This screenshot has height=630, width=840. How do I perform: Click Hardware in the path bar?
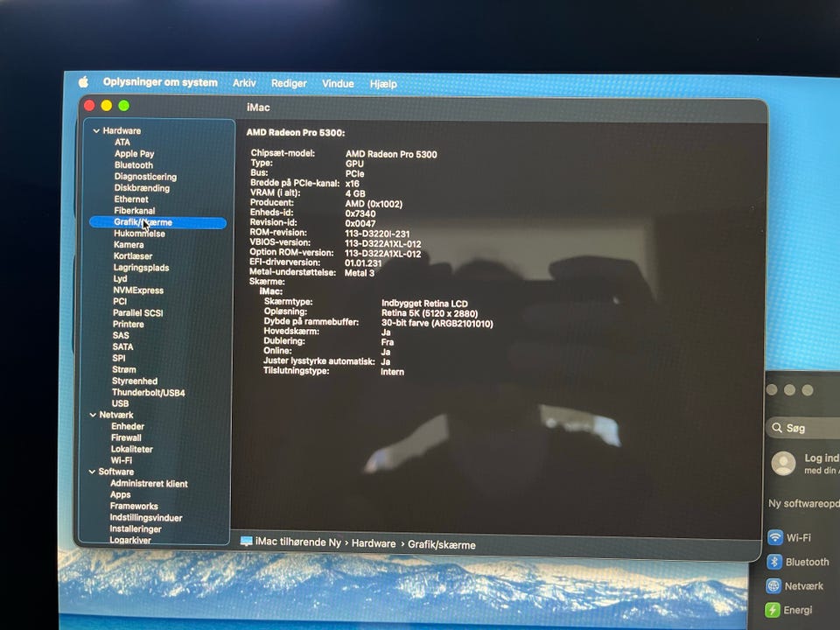point(374,543)
